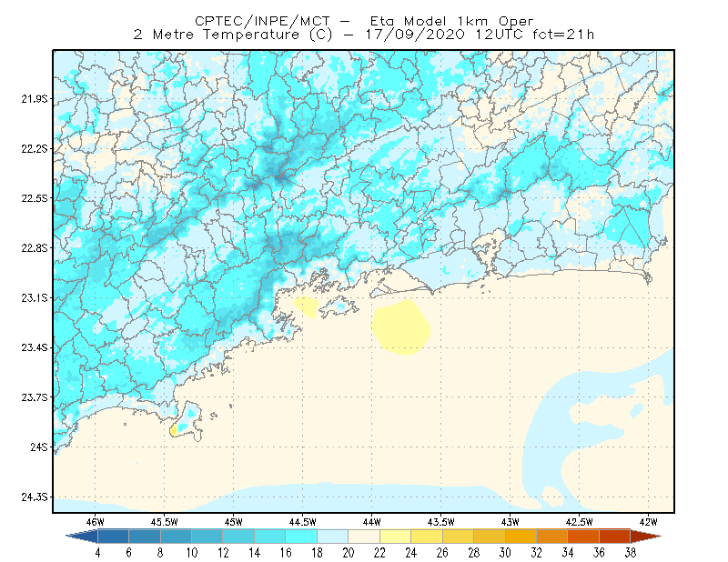Image resolution: width=728 pixels, height=562 pixels.
Task: Click the 46W longitude axis label
Action: pyautogui.click(x=96, y=522)
